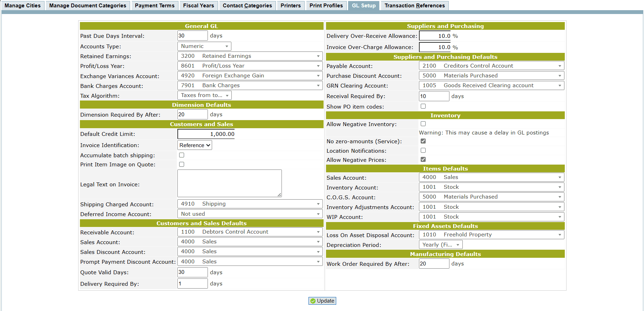This screenshot has width=644, height=311.
Task: Open Payable Account Creditors Control dropdown
Action: [491, 66]
